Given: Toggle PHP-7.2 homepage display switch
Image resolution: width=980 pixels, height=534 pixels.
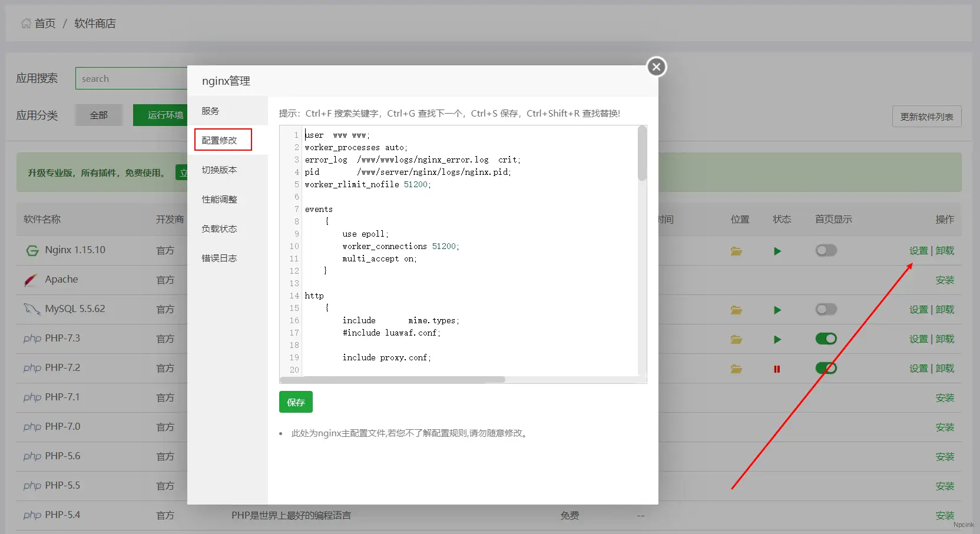Looking at the screenshot, I should click(x=826, y=368).
